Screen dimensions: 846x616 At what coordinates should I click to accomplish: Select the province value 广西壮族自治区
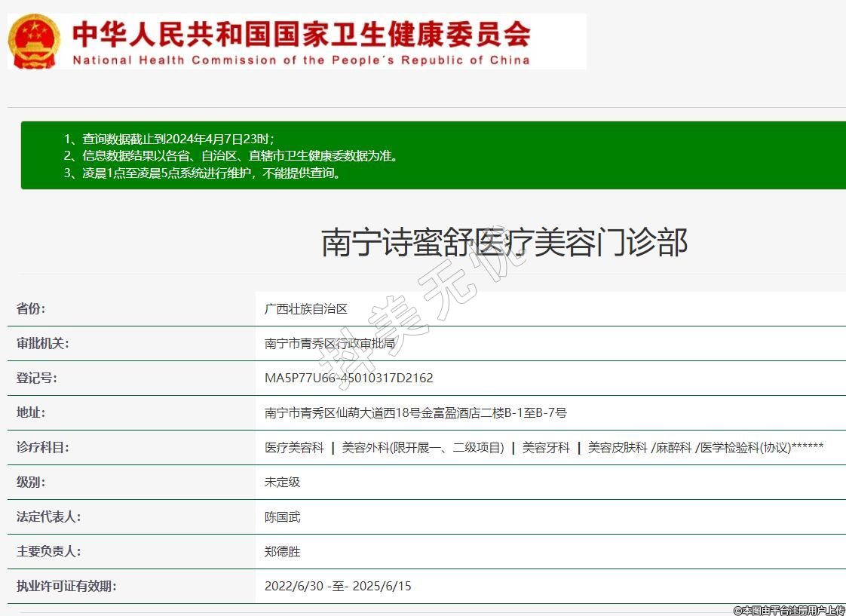click(305, 309)
